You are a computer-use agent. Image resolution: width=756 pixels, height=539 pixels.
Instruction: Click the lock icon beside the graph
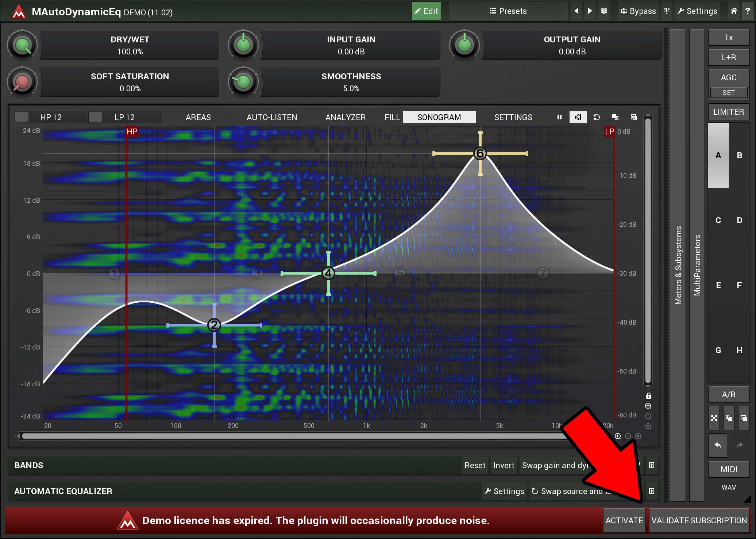(x=648, y=396)
